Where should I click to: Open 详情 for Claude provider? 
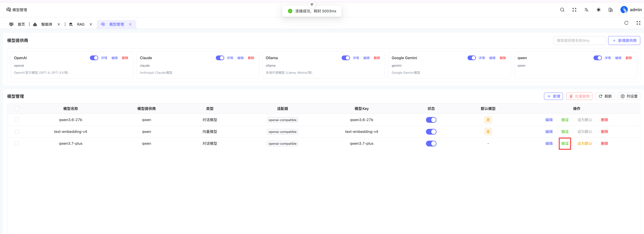click(230, 58)
